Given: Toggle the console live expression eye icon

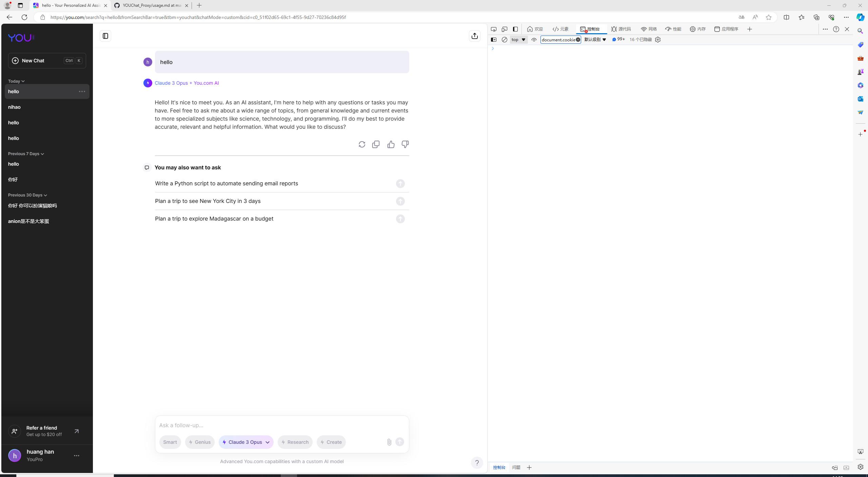Looking at the screenshot, I should (534, 40).
